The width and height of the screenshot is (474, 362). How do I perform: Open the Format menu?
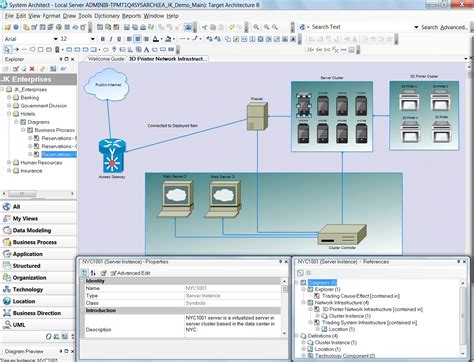pos(51,16)
